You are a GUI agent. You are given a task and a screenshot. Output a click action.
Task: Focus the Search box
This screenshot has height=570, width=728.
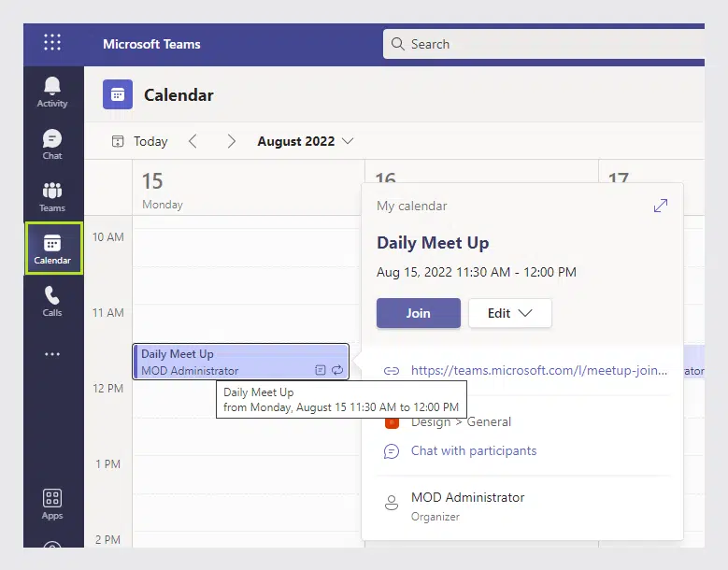[x=543, y=44]
